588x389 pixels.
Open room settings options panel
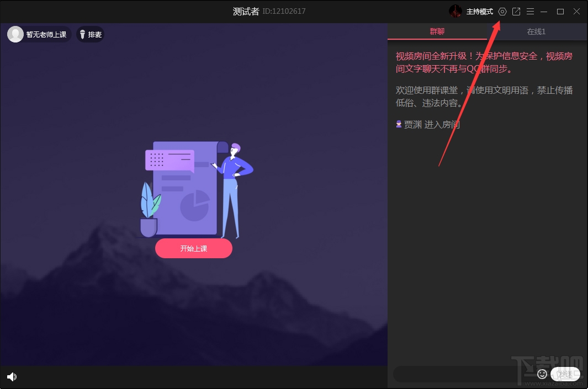pos(502,11)
